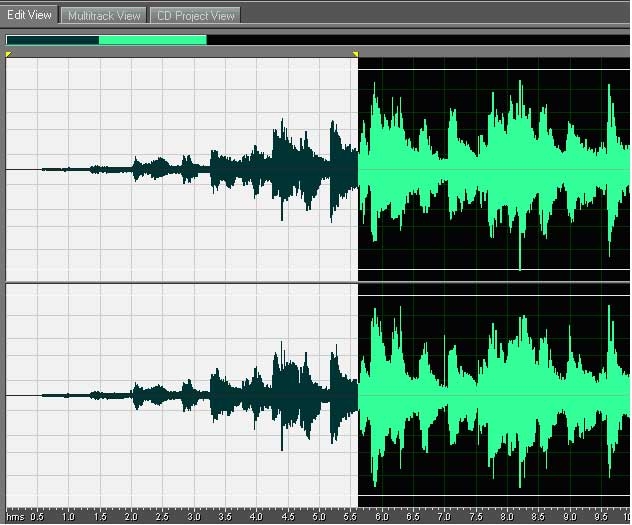Screen dimensions: 632x525
Task: Click the 1.0 mark on time ruler
Action: click(x=69, y=517)
